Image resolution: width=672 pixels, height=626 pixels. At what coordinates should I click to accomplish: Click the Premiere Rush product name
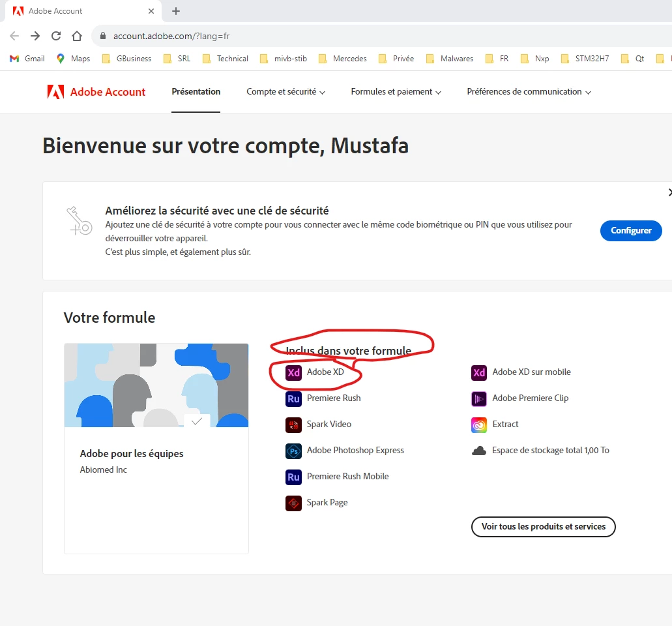334,398
